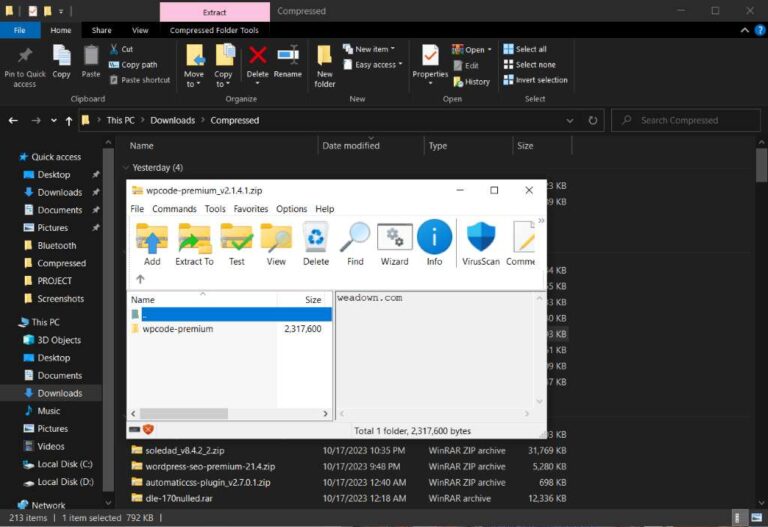Select soledad_v8.4.2_2.zip file
Viewport: 768px width, 527px height.
coord(185,451)
